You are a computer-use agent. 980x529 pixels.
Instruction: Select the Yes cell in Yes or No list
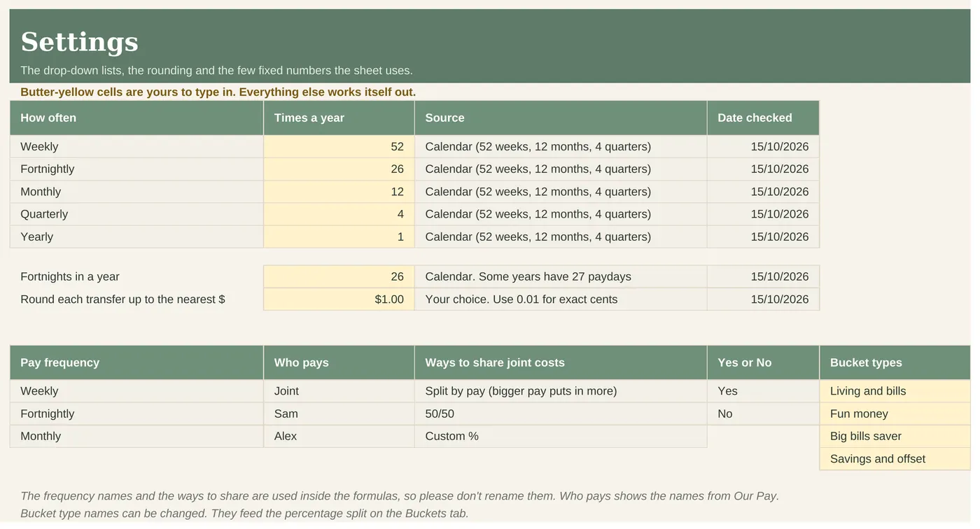(x=763, y=391)
